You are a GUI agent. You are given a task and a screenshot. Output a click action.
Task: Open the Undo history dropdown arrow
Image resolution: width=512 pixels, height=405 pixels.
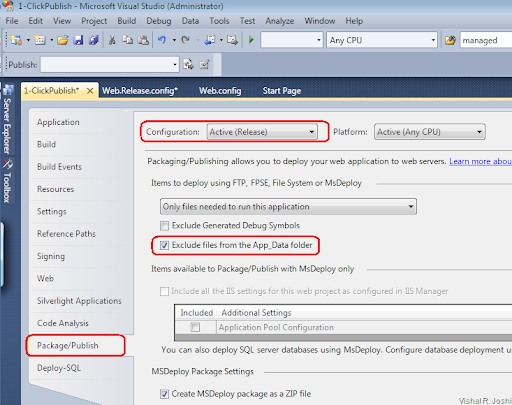pyautogui.click(x=174, y=40)
